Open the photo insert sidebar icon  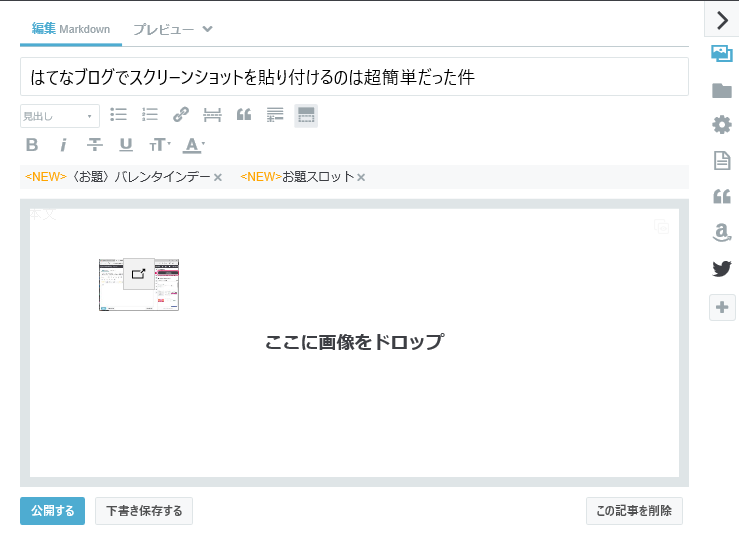click(x=722, y=54)
